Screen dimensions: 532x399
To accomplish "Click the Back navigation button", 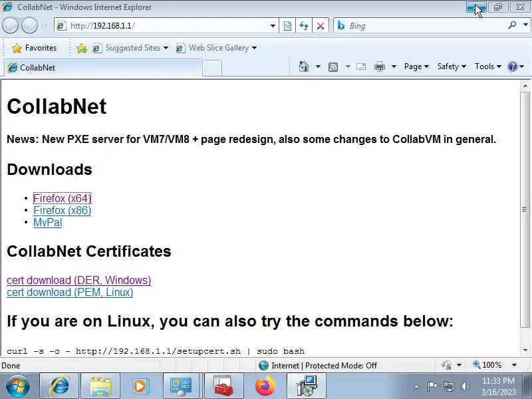I will click(10, 25).
